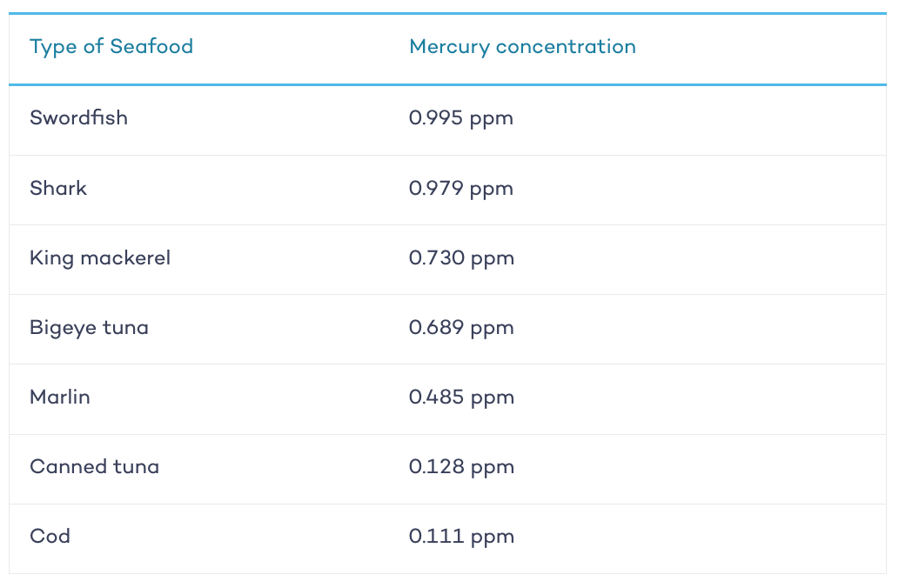
Task: Click the King mackerel entry
Action: pos(100,258)
